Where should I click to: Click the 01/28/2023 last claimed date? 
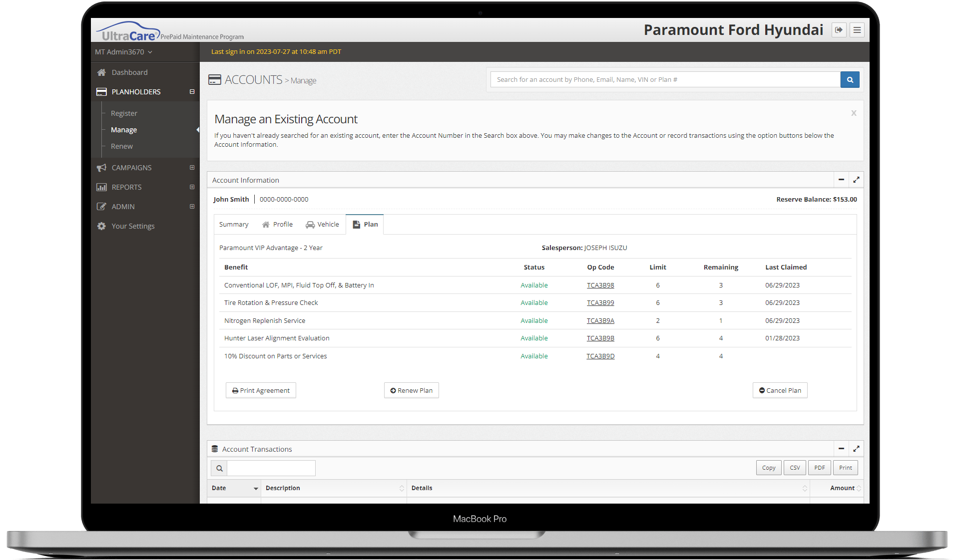pyautogui.click(x=782, y=338)
